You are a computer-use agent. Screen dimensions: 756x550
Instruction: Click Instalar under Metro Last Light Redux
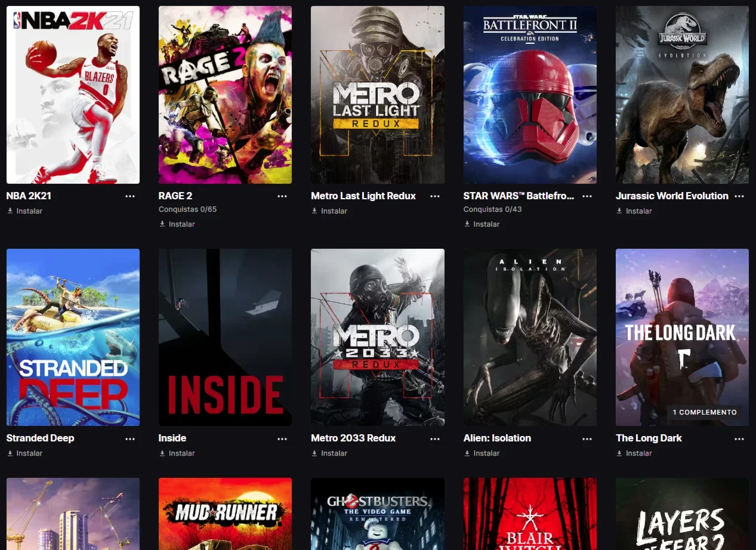tap(329, 211)
